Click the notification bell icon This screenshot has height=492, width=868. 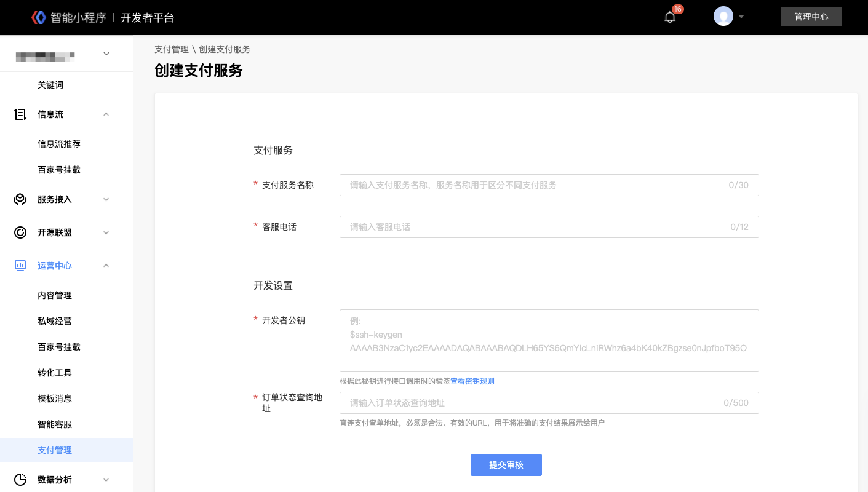pos(670,17)
